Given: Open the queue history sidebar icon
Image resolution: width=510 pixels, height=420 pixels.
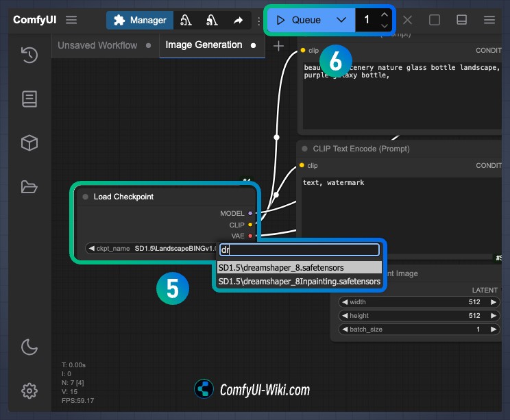Looking at the screenshot, I should click(29, 55).
